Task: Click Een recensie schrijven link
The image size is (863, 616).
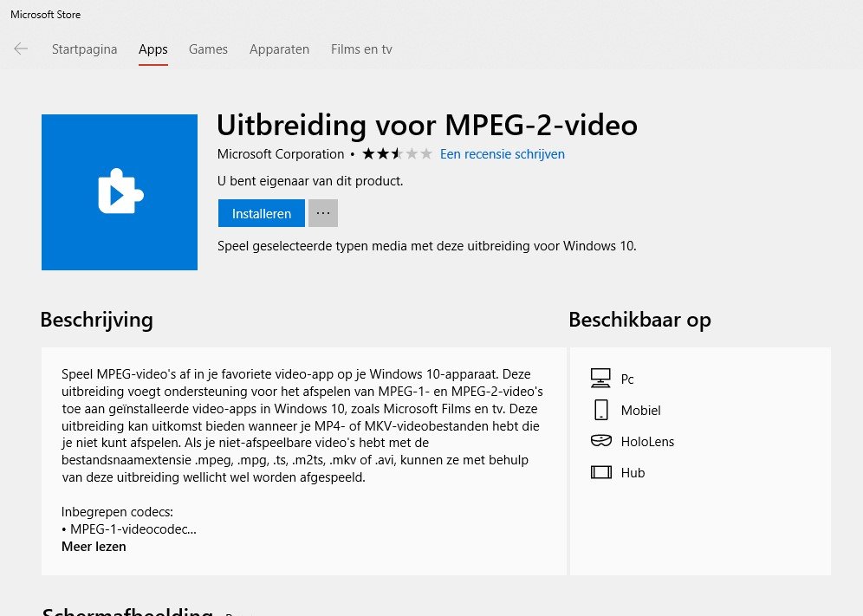Action: (502, 154)
